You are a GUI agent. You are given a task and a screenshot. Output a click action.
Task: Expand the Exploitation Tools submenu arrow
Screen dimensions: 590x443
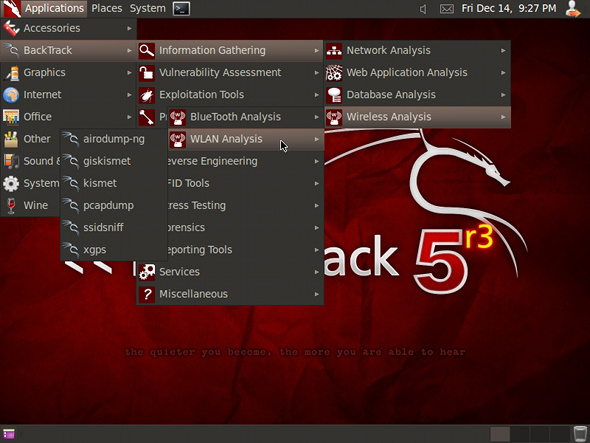(316, 95)
